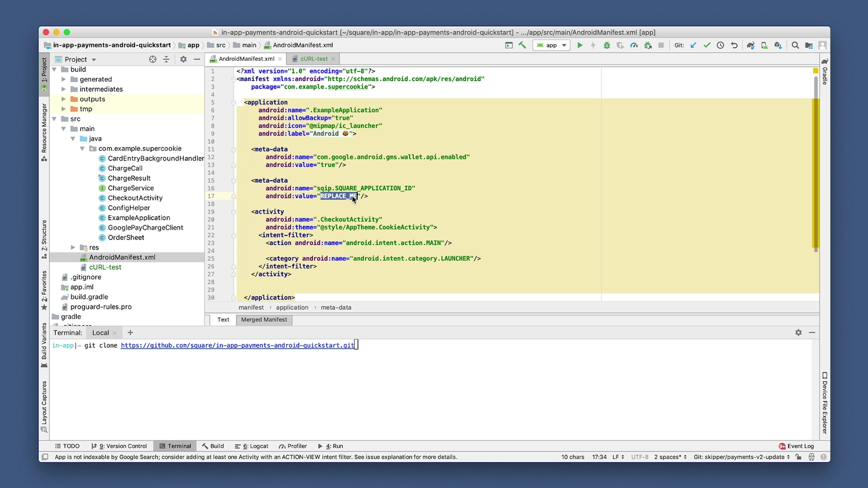Toggle the Structure side tool window
868x488 pixels.
tap(44, 239)
